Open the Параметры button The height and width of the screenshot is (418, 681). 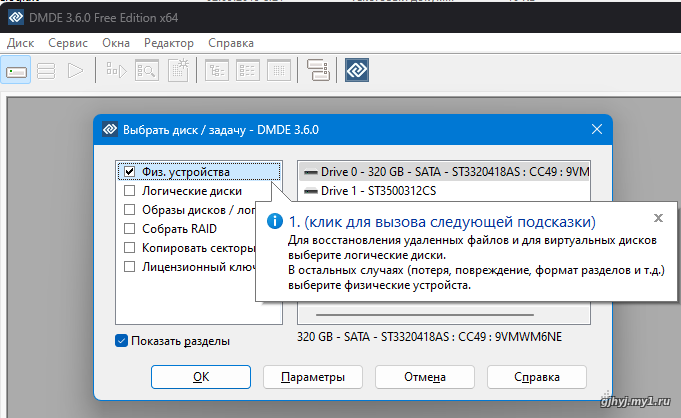[x=313, y=377]
